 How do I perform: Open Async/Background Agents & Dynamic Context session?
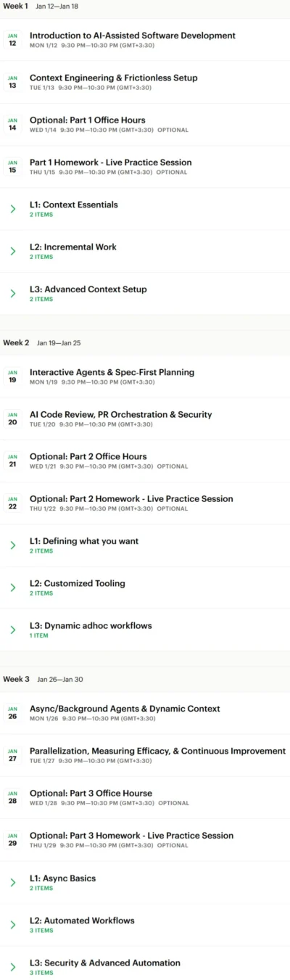point(125,709)
